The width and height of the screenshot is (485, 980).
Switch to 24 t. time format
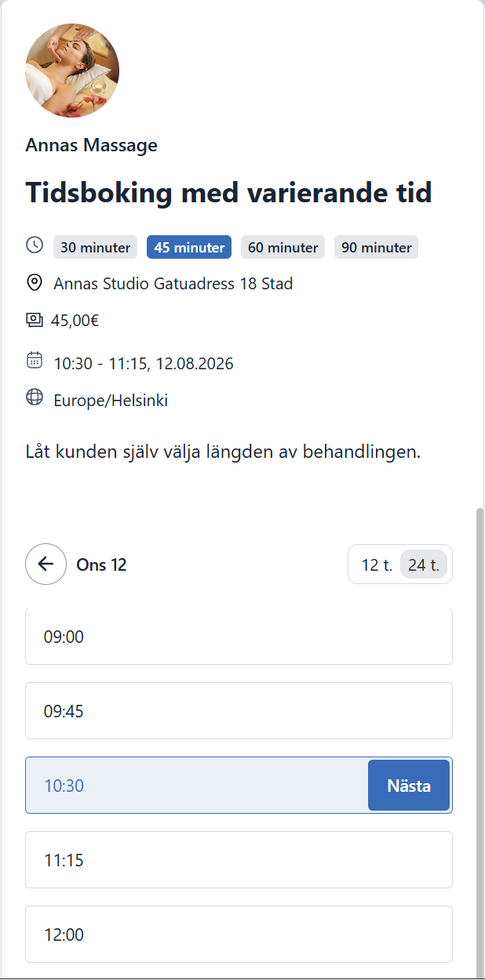click(424, 564)
